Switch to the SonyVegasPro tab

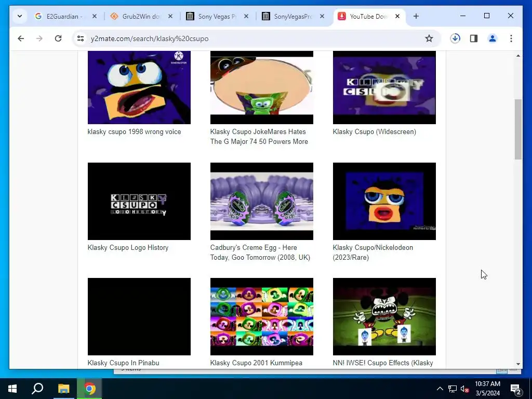(x=292, y=16)
